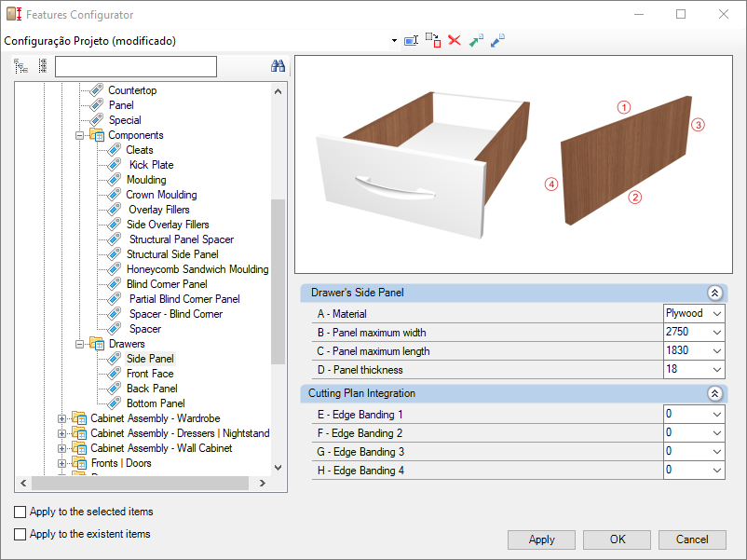Open the Panel thickness dropdown
This screenshot has width=747, height=560.
click(x=716, y=370)
